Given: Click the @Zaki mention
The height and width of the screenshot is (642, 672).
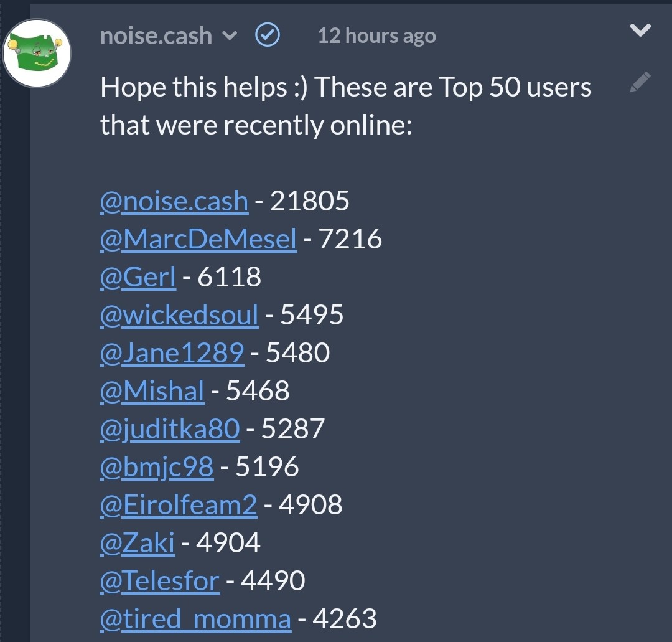Looking at the screenshot, I should click(137, 542).
